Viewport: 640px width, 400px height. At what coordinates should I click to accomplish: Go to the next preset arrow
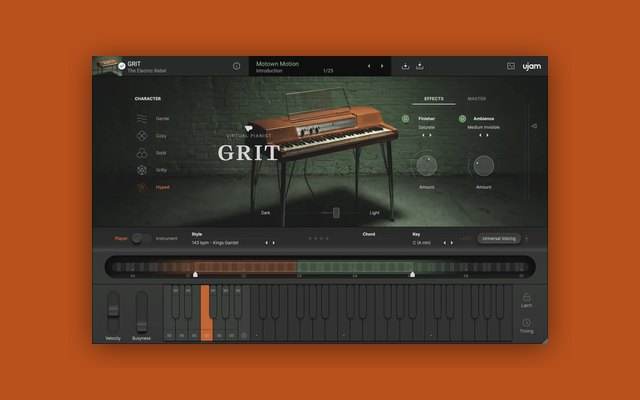382,66
